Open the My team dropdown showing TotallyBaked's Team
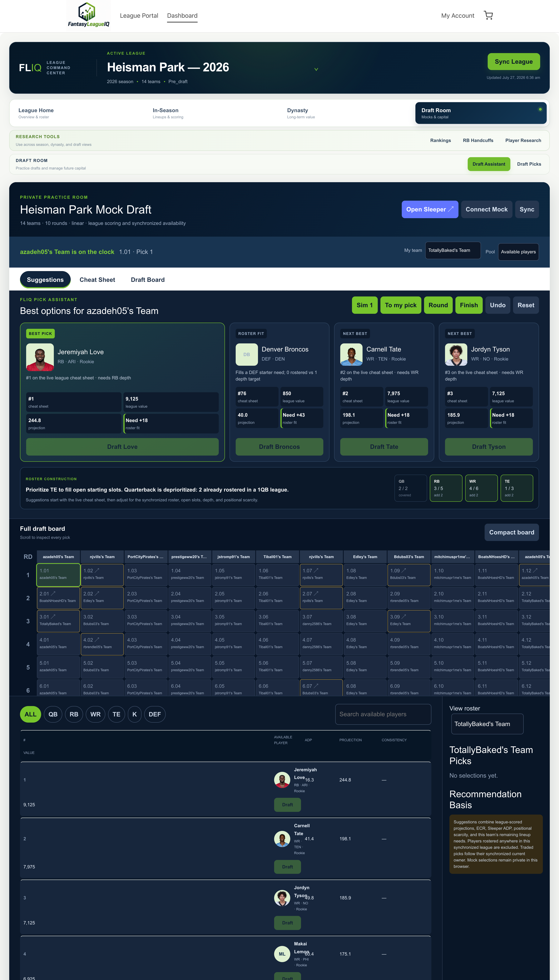Image resolution: width=559 pixels, height=980 pixels. pos(453,250)
